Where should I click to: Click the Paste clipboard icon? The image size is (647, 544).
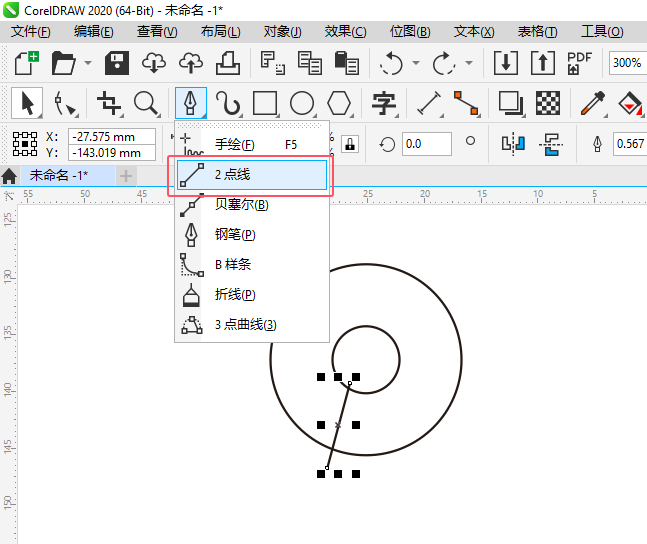[347, 63]
